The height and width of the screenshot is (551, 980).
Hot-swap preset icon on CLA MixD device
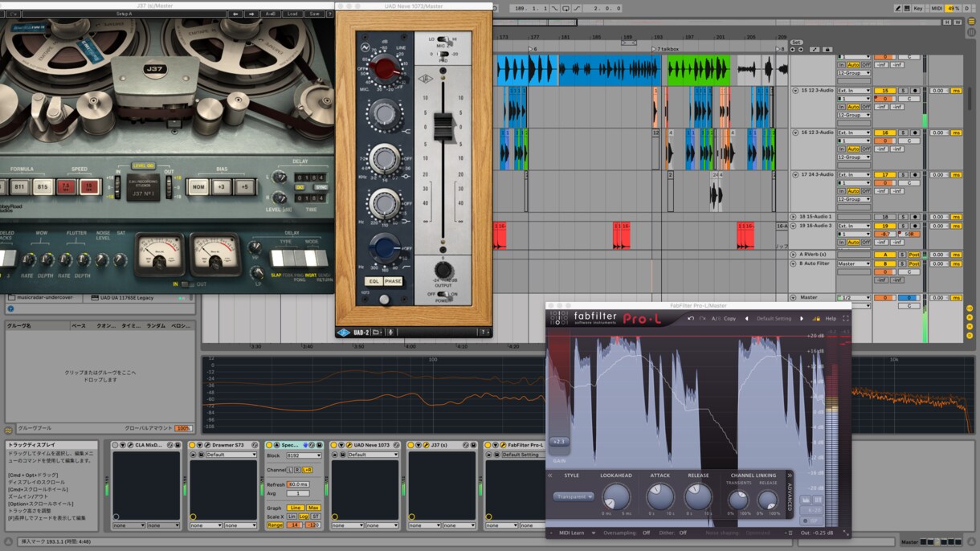[x=170, y=445]
